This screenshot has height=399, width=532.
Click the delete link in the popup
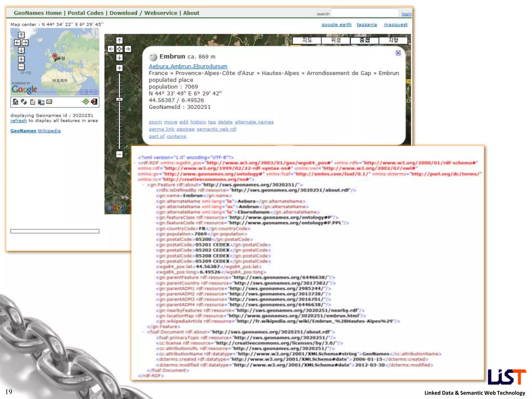[225, 122]
